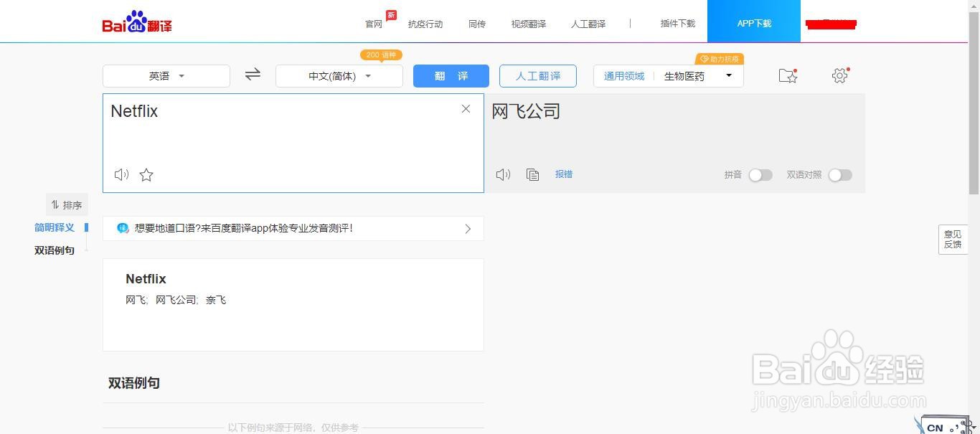Open the 意见反馈 feedback button

click(953, 239)
